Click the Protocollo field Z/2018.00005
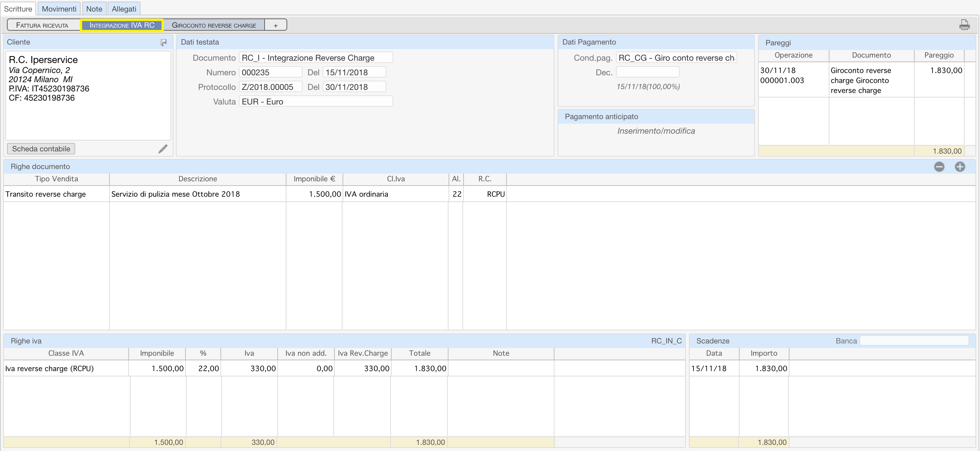The width and height of the screenshot is (980, 451). (x=270, y=87)
